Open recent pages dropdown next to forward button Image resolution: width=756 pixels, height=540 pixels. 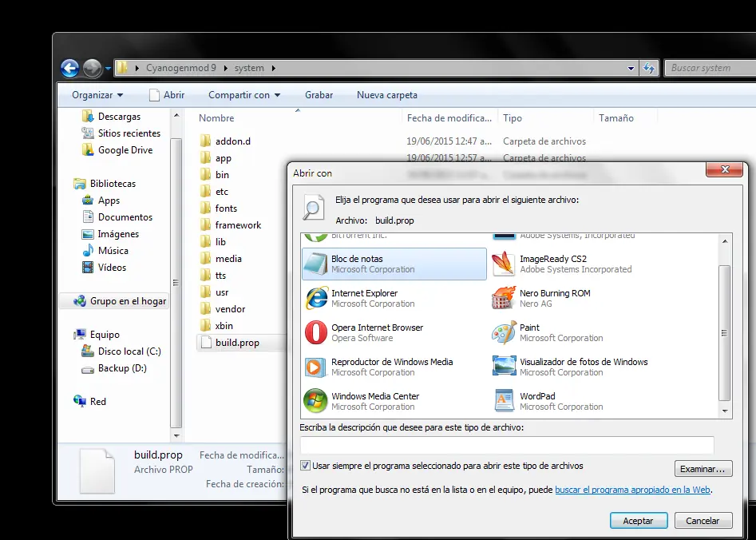click(x=108, y=68)
